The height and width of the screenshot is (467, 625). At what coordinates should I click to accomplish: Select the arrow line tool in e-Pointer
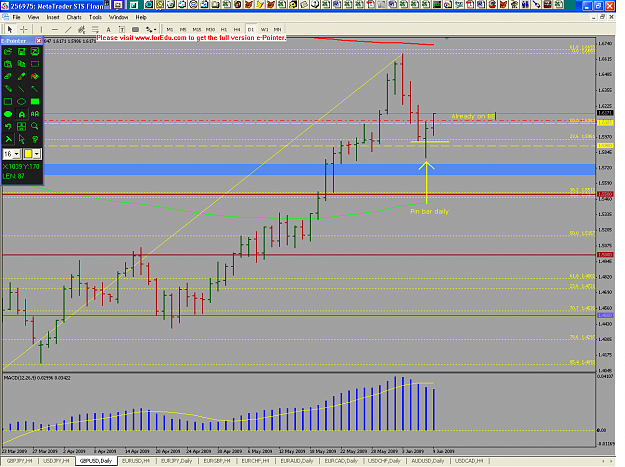pyautogui.click(x=35, y=89)
